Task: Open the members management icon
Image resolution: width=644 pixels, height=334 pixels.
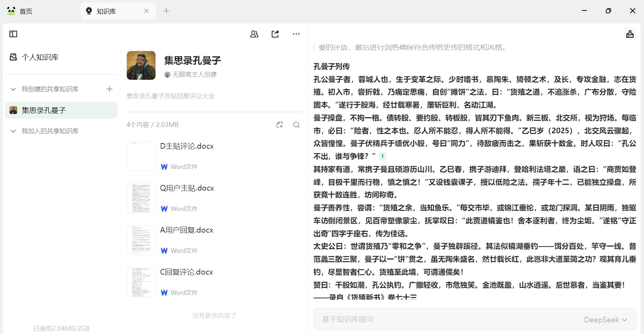Action: point(254,34)
